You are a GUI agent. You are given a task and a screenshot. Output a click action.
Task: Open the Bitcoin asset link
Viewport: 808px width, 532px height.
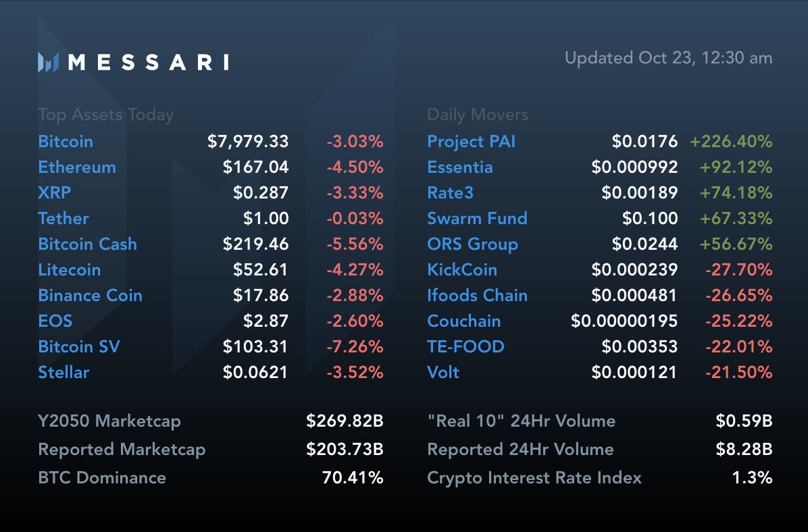coord(66,142)
